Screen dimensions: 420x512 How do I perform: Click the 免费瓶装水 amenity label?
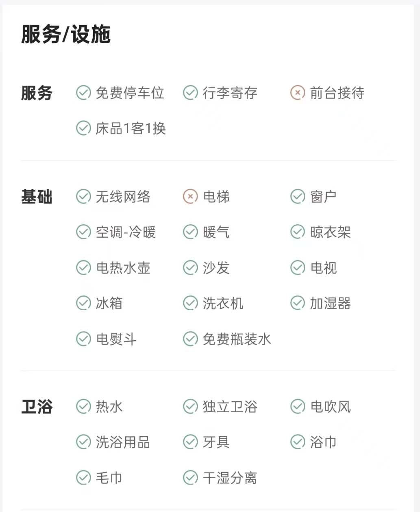coord(237,339)
